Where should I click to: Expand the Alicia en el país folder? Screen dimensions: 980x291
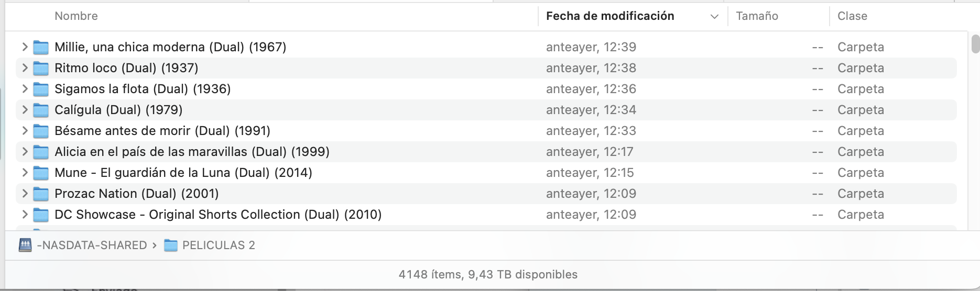(24, 152)
